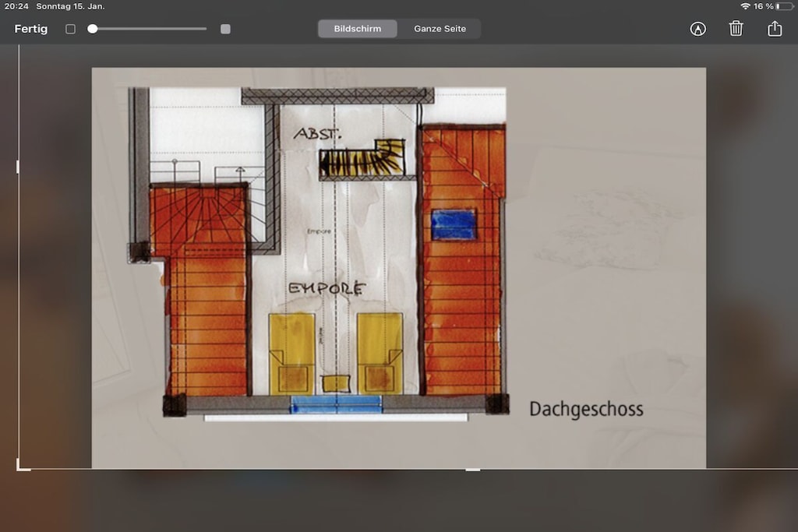This screenshot has height=532, width=798.
Task: Click the opacity slider track
Action: coord(147,29)
